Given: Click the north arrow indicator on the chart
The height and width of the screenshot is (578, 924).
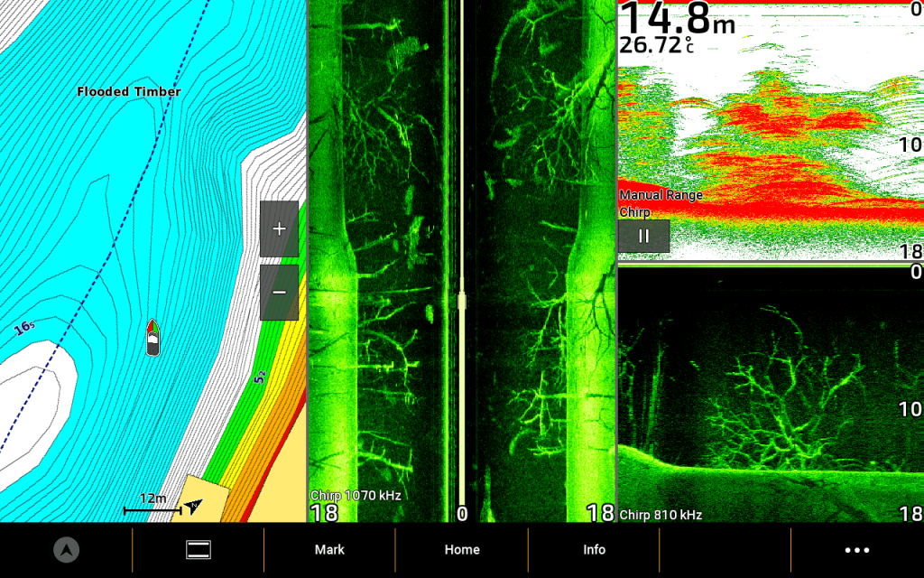Looking at the screenshot, I should coord(193,506).
